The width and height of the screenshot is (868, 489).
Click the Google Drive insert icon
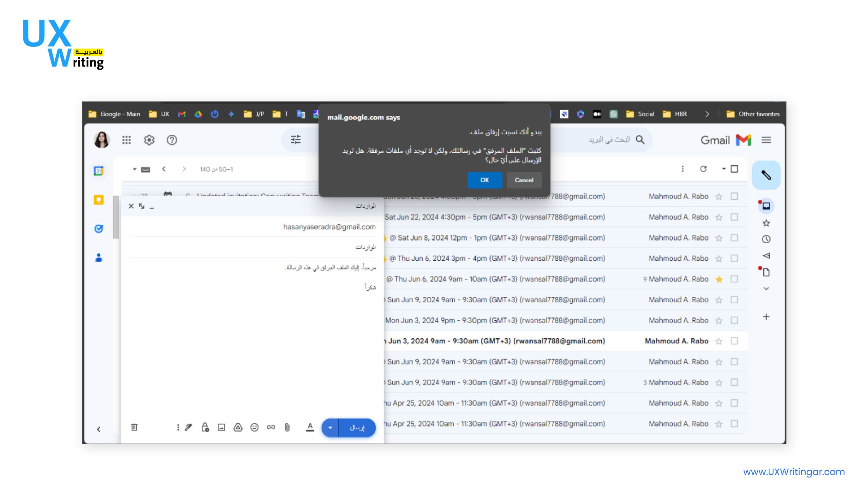tap(238, 427)
